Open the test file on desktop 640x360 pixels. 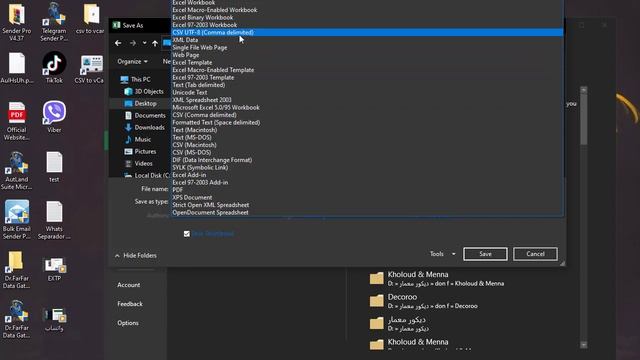point(54,167)
